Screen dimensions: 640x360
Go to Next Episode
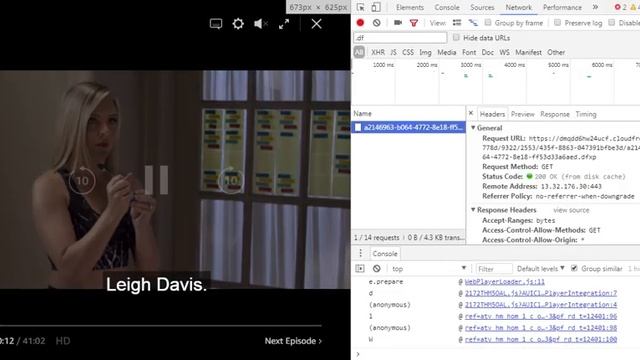293,341
